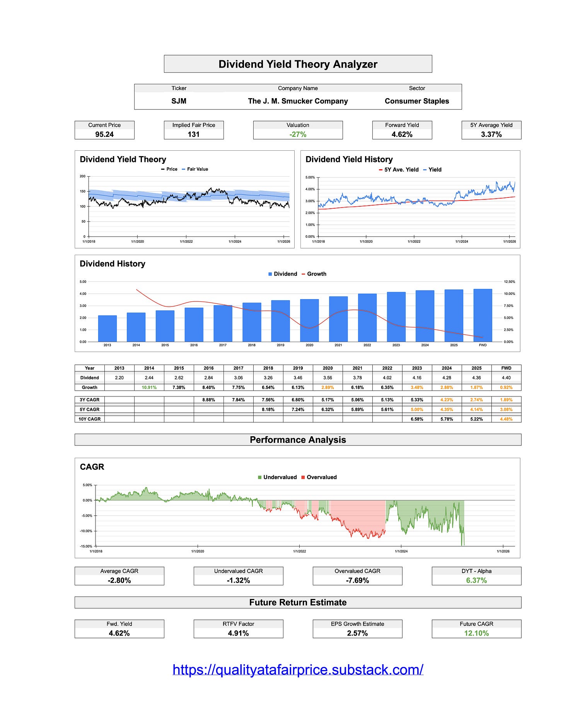
Task: Click the Dividend History chart heading
Action: [x=113, y=264]
